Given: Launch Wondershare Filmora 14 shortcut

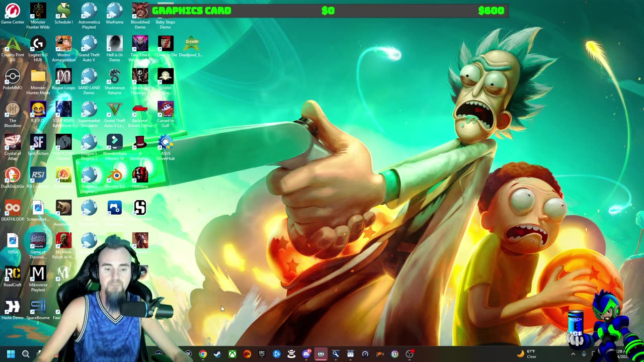Looking at the screenshot, I should click(x=115, y=147).
